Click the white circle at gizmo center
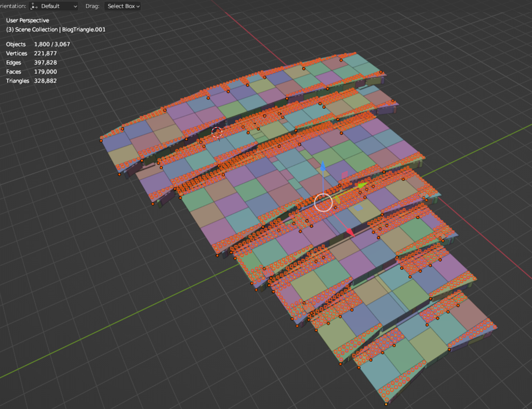This screenshot has width=532, height=409. 323,203
